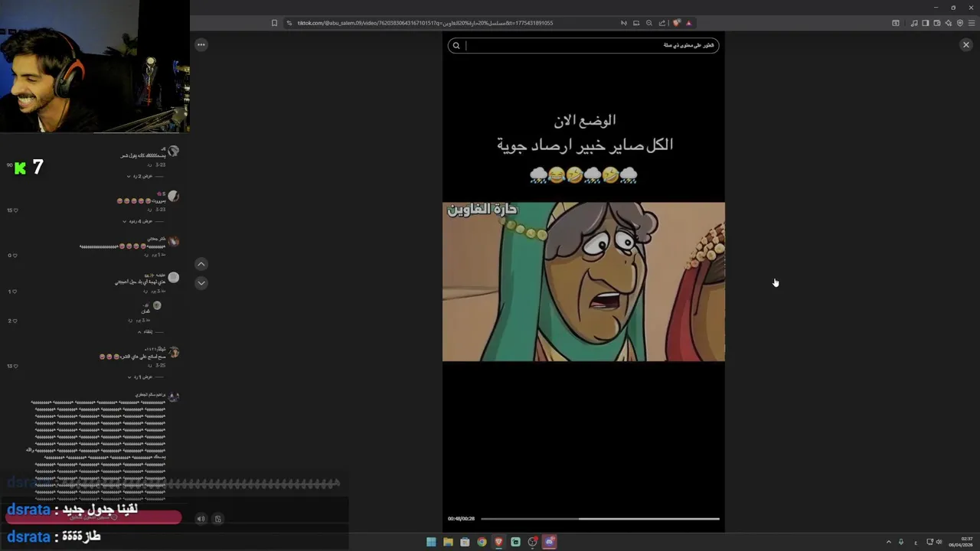Click the microphone icon in system tray

[x=901, y=542]
